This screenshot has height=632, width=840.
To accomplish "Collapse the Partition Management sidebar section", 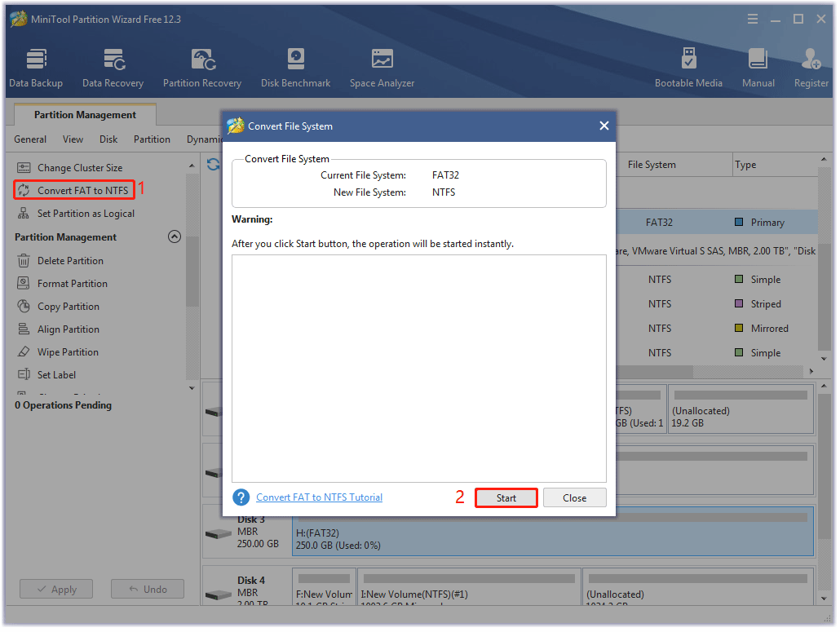I will 175,236.
